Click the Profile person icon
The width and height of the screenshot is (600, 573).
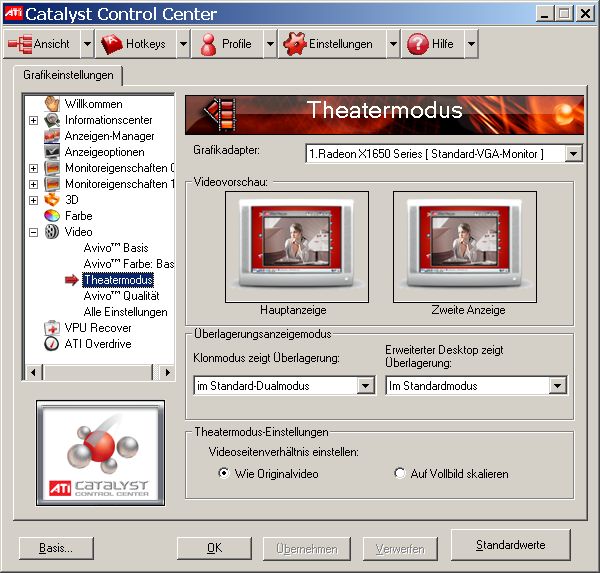pyautogui.click(x=209, y=44)
